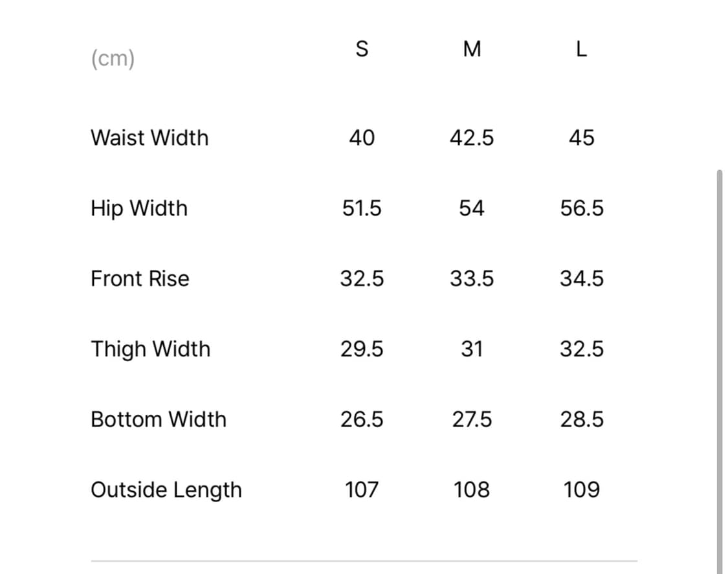
Task: Click the Waist Width row label
Action: tap(149, 138)
